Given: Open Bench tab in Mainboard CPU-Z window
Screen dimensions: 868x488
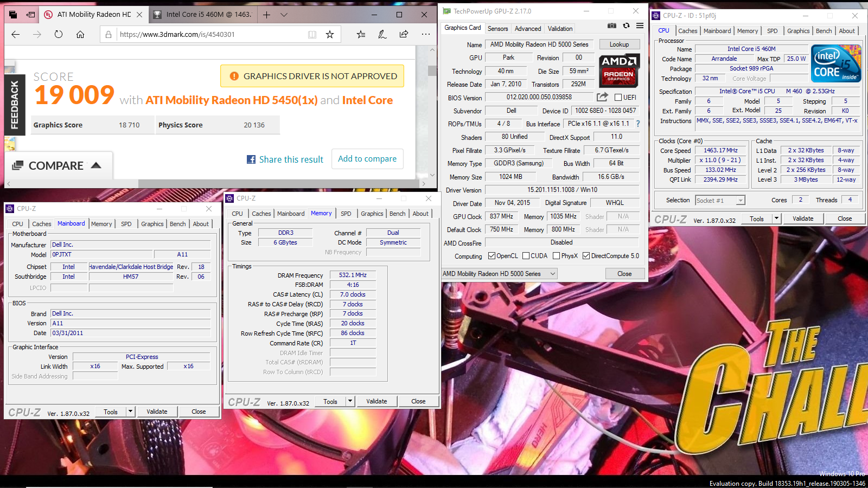Looking at the screenshot, I should pyautogui.click(x=178, y=224).
